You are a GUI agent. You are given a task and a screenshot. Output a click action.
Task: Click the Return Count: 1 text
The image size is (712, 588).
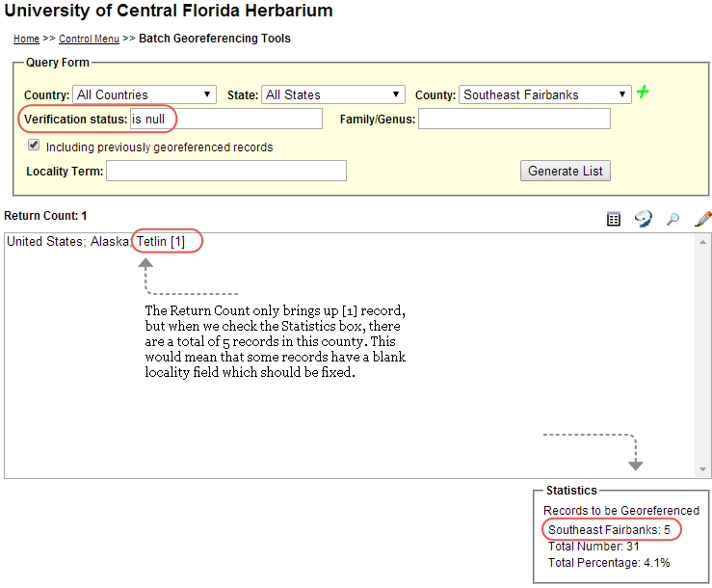[45, 215]
